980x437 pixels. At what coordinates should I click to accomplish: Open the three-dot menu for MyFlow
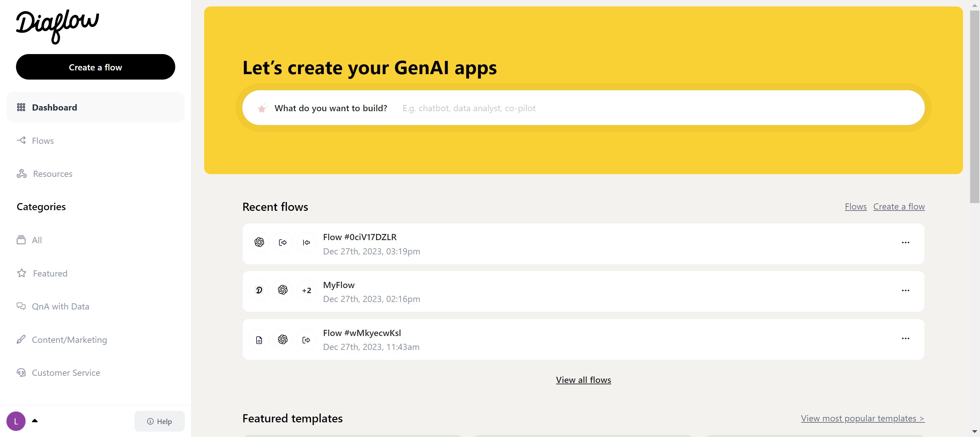point(905,290)
